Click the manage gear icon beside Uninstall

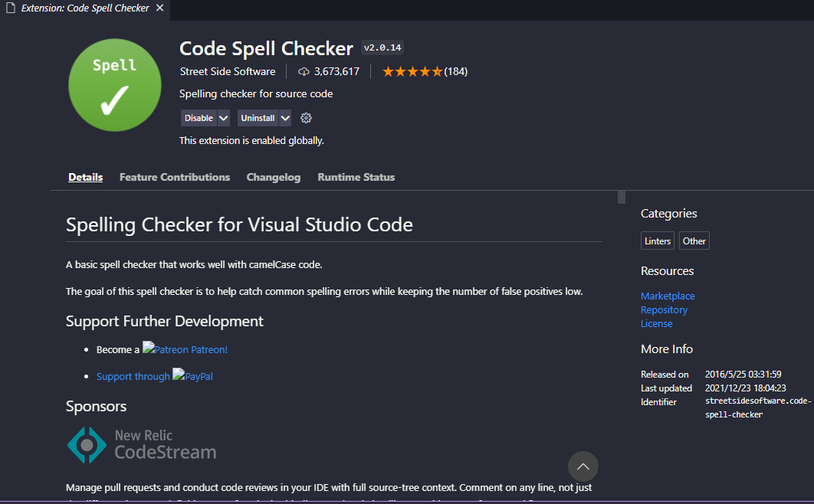point(306,118)
